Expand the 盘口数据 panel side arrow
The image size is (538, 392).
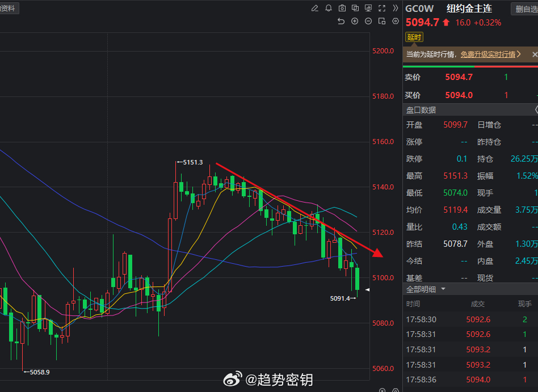point(536,109)
